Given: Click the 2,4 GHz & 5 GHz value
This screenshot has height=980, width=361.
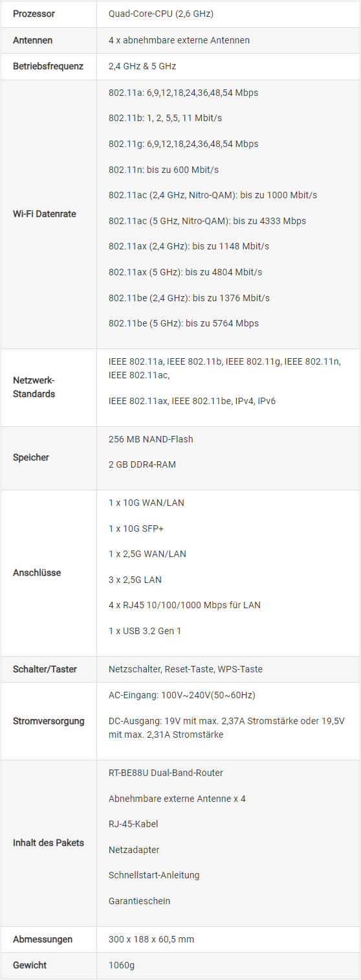Looking at the screenshot, I should (142, 66).
